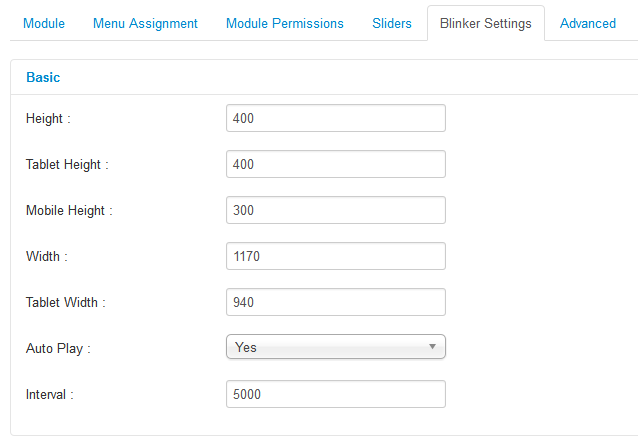Expand the Auto Play dropdown
The width and height of the screenshot is (638, 444).
click(x=335, y=347)
